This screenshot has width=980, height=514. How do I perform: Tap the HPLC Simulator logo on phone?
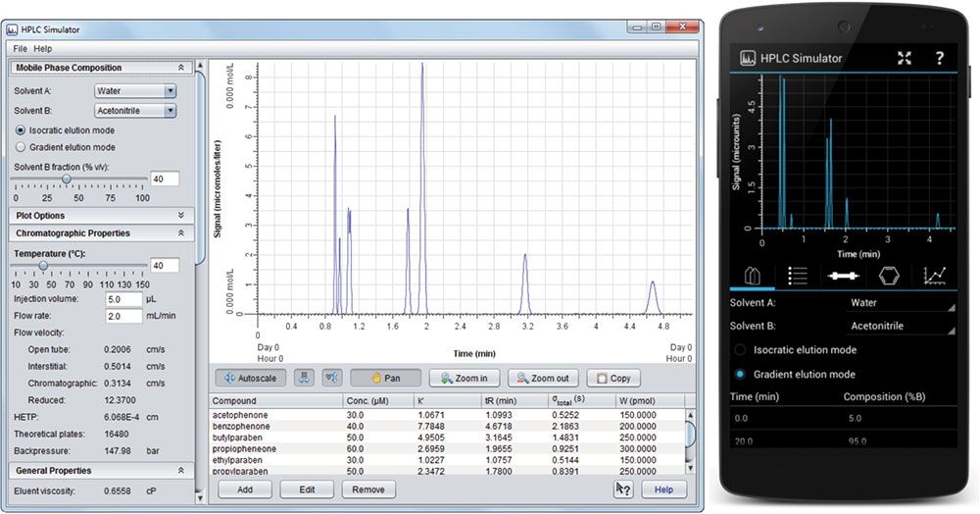748,58
